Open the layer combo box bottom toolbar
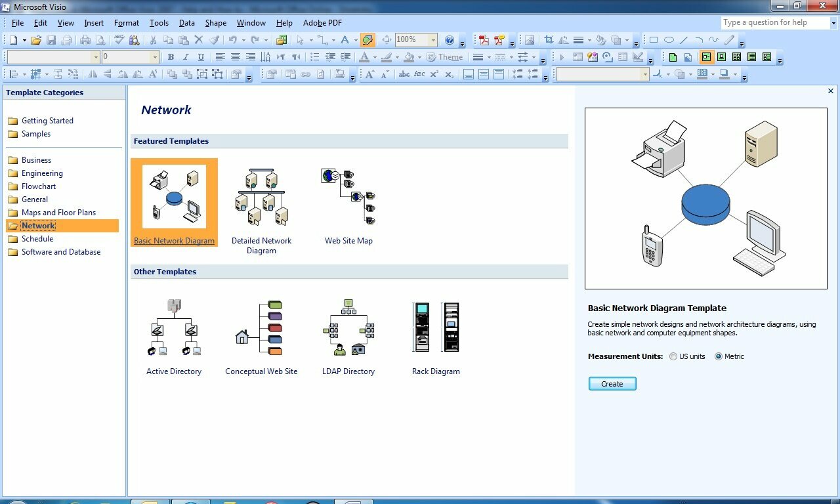The image size is (840, 504). 602,74
